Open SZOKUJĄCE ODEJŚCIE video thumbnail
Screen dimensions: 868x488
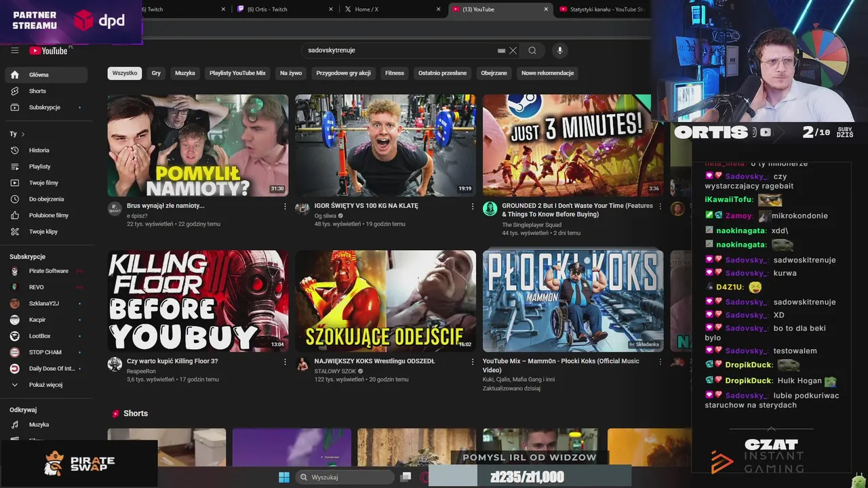click(385, 301)
